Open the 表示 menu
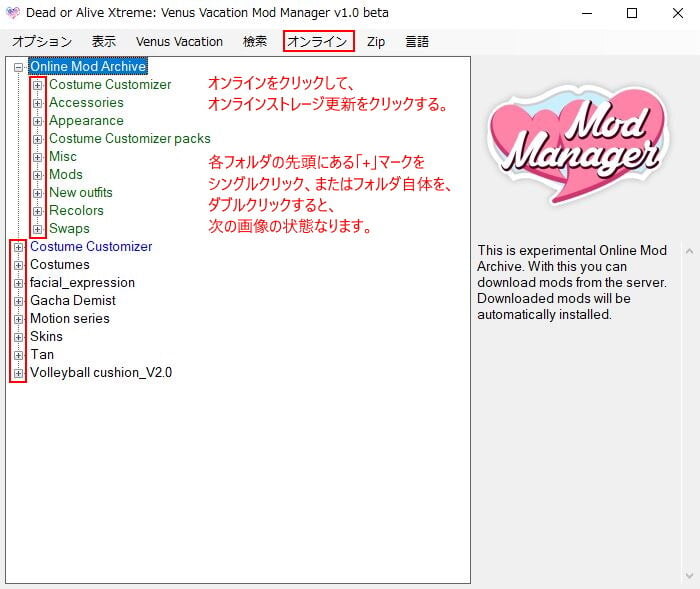 [x=104, y=42]
